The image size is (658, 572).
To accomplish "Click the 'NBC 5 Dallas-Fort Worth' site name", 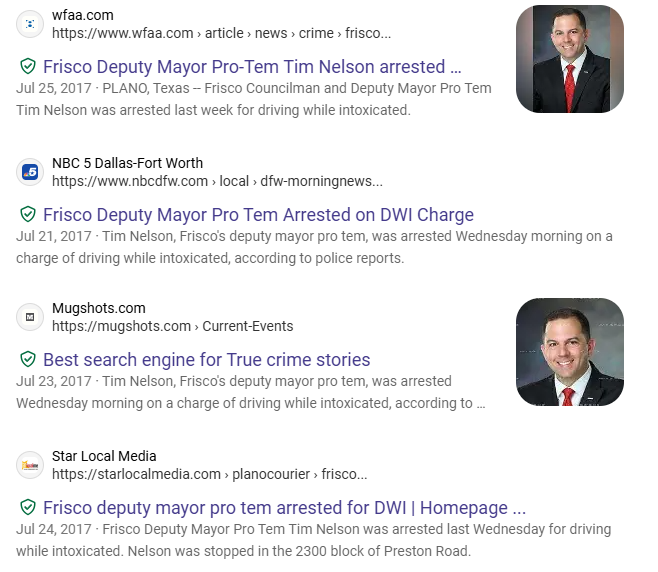I will (x=127, y=163).
